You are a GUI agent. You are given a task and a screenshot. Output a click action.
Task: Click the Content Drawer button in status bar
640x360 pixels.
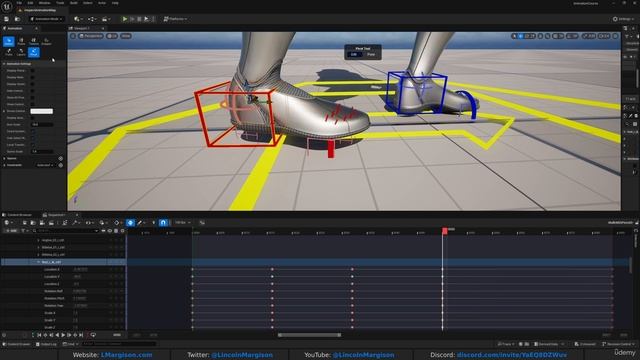pos(17,344)
